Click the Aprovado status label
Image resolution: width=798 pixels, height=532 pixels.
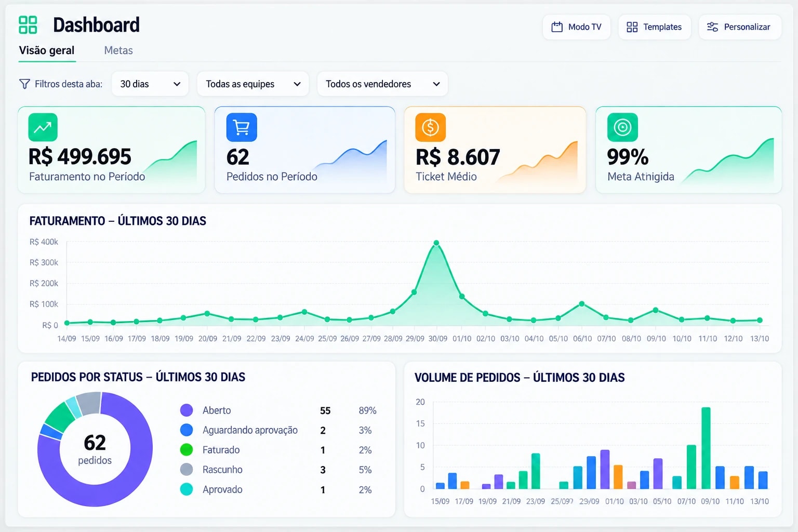[x=222, y=489]
